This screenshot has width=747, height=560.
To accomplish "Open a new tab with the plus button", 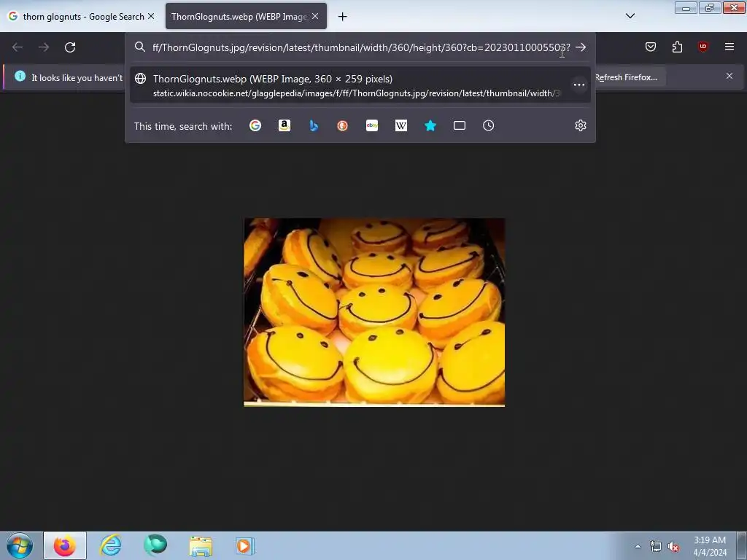I will (x=342, y=17).
